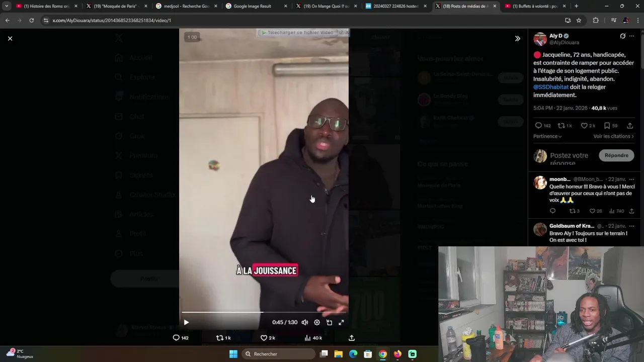This screenshot has width=644, height=362.
Task: Open video playback settings gear
Action: [317, 322]
